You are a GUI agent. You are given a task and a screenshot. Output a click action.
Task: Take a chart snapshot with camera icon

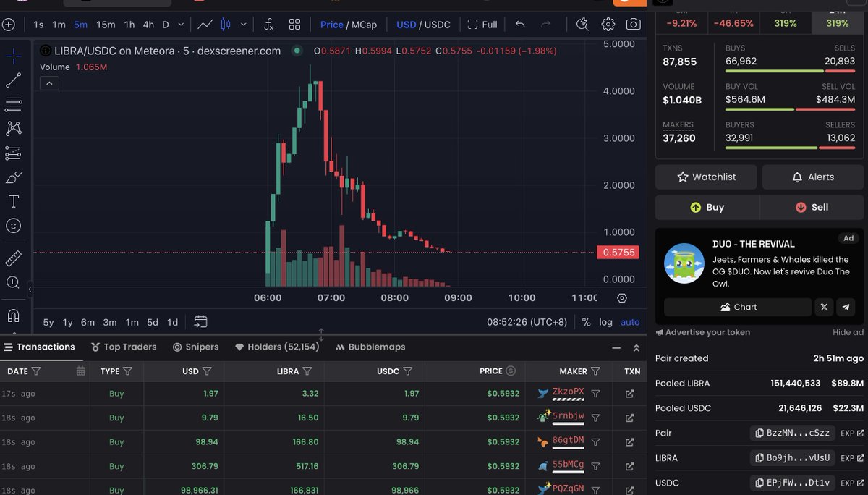click(x=633, y=25)
